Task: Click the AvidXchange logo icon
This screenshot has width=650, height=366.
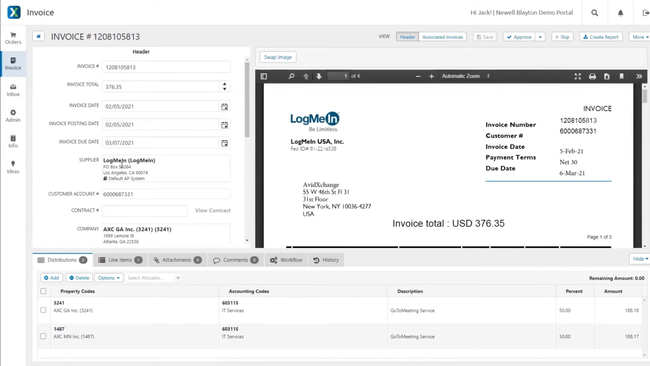Action: (x=14, y=12)
